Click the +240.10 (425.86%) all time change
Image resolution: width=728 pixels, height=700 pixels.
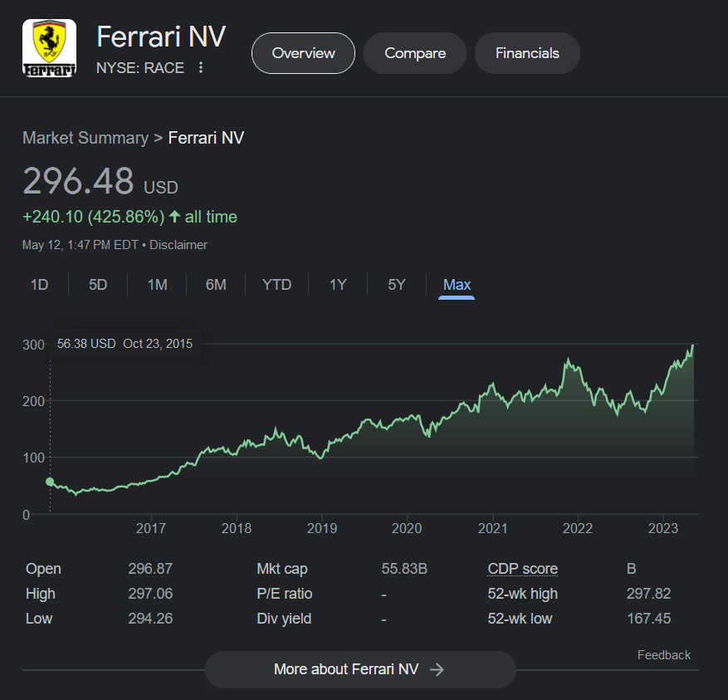(129, 217)
